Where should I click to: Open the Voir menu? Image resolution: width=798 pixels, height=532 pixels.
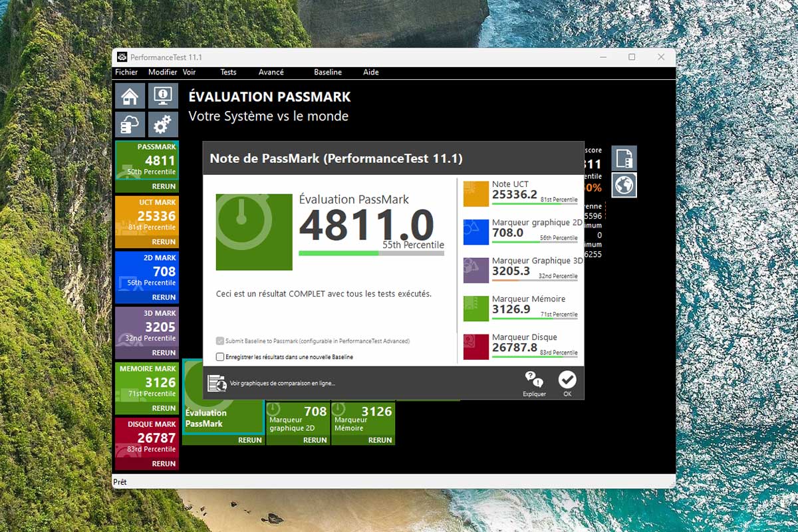pos(190,72)
